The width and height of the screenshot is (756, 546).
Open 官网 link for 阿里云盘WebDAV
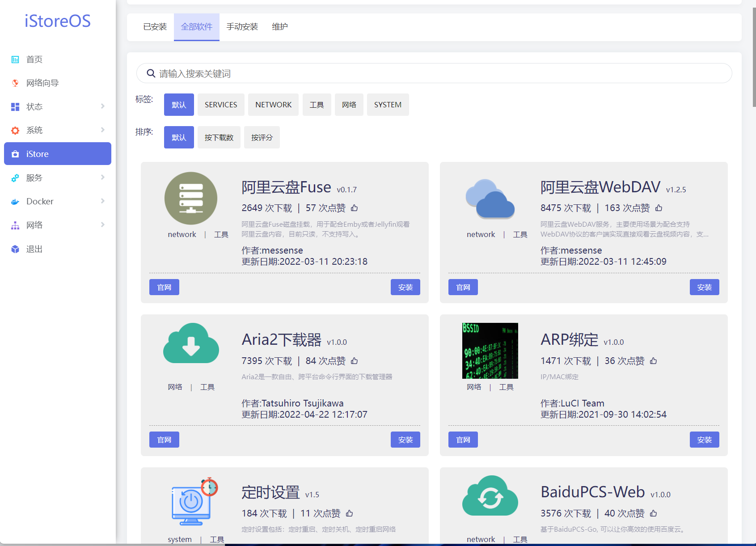pyautogui.click(x=463, y=287)
